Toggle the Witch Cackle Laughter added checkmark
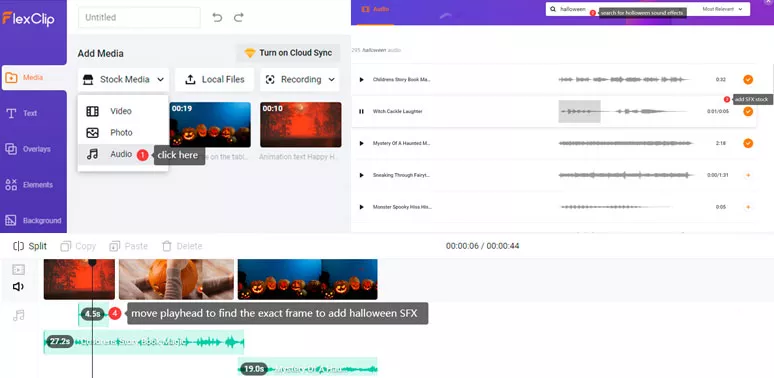Screen dimensions: 774x378 [x=748, y=112]
